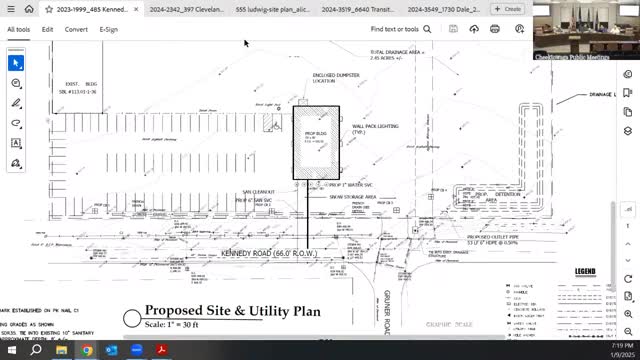Viewport: 640px width, 360px height.
Task: Click the meeting video thumbnail
Action: 586,30
